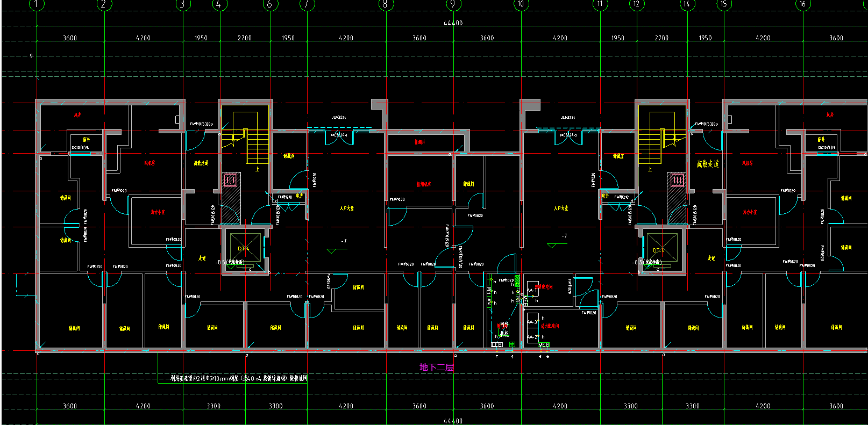Select the MEB grounding box label
Screen dimensions: 868x425
pyautogui.click(x=544, y=345)
